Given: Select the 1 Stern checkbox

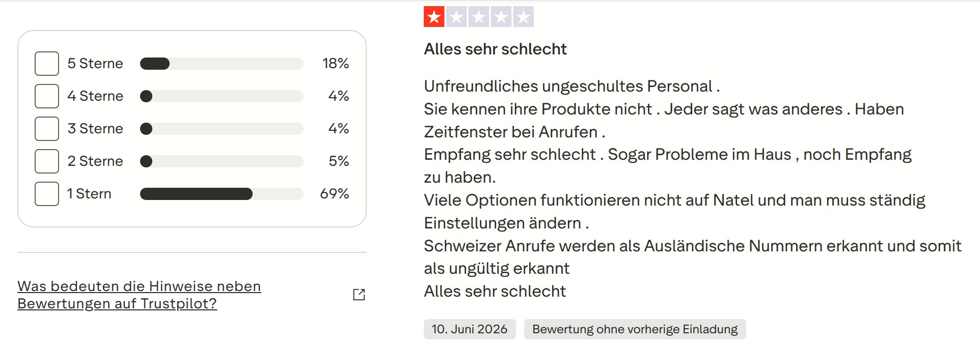Looking at the screenshot, I should point(47,194).
